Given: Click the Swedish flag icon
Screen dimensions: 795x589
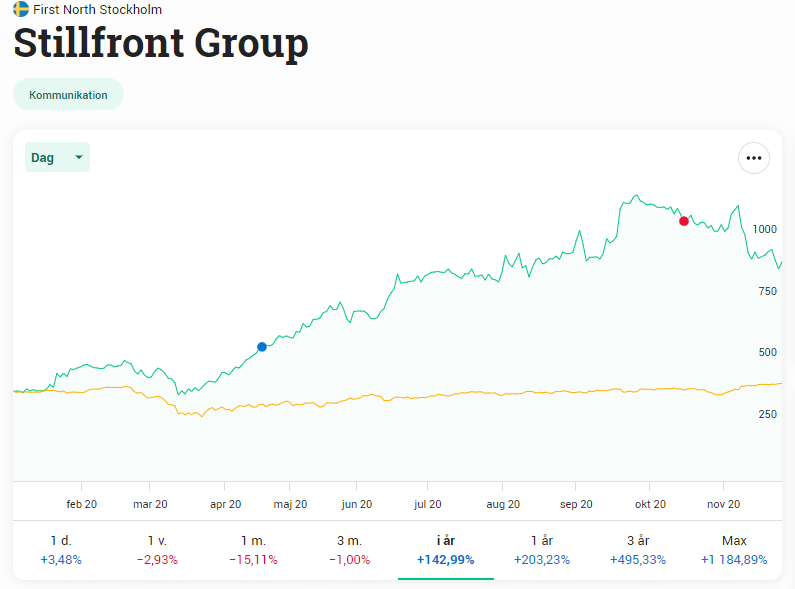Looking at the screenshot, I should pos(21,9).
